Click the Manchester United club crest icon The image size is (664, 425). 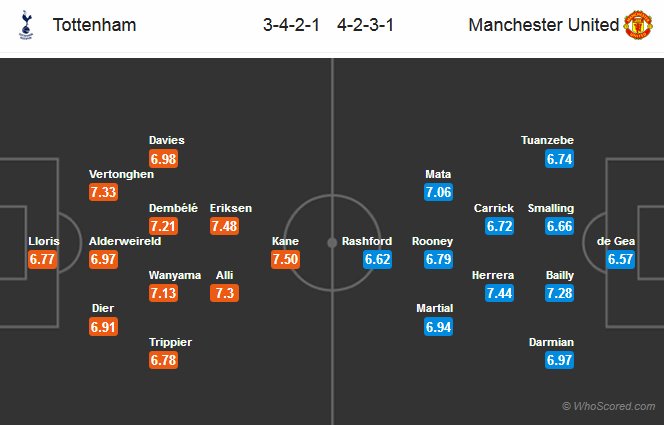click(x=638, y=25)
